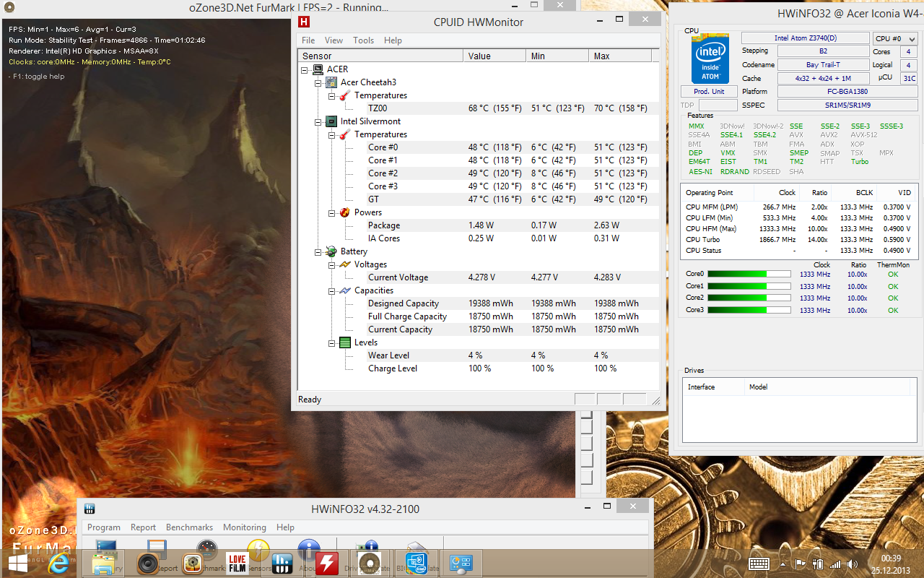924x578 pixels.
Task: Collapse the ACER root node
Action: [305, 69]
